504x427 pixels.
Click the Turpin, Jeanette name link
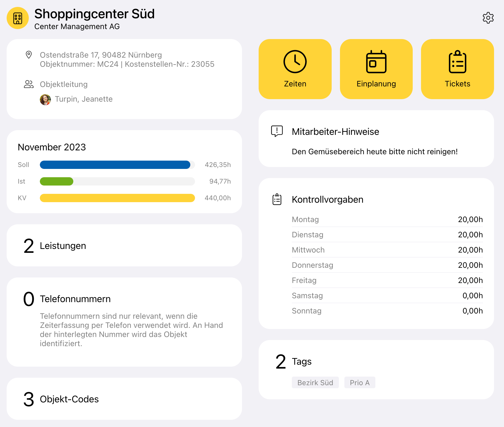[84, 99]
